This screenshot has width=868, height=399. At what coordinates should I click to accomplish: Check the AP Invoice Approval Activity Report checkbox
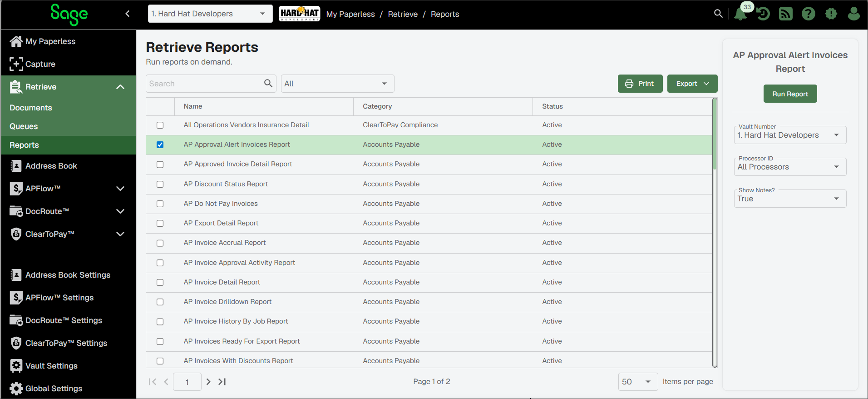tap(160, 263)
